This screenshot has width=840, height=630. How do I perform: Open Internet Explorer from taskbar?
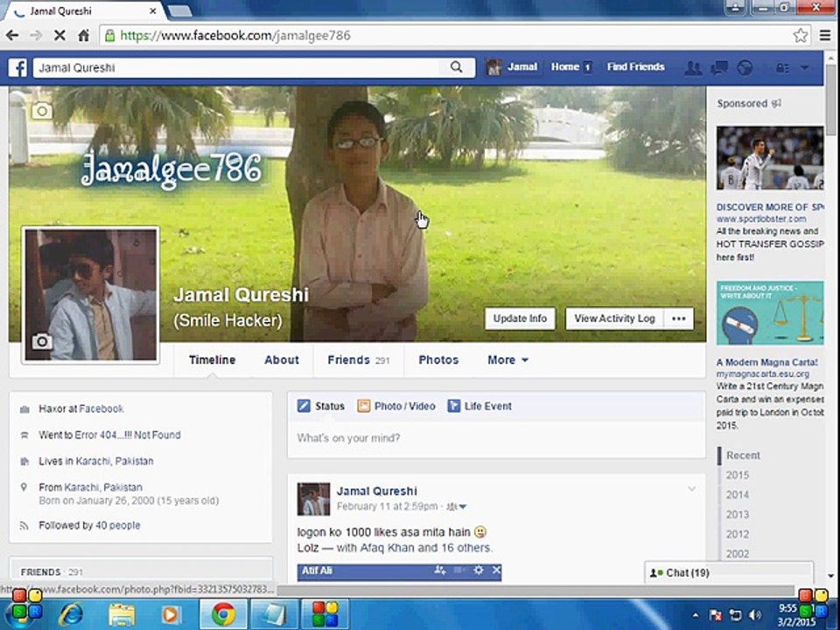coord(71,613)
